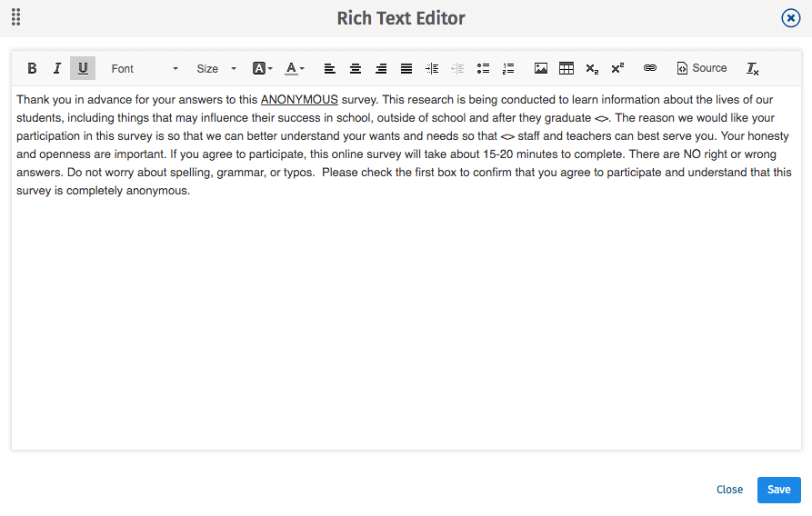This screenshot has height=516, width=812.
Task: Open the Size dropdown
Action: 216,68
